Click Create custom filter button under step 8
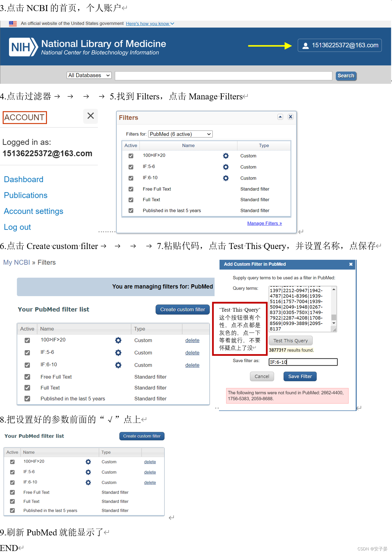Screen dimensions: 392x554 click(142, 436)
